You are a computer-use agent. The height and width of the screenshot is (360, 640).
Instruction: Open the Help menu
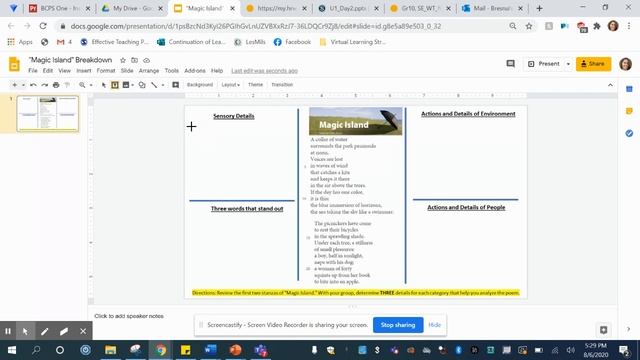click(x=217, y=71)
